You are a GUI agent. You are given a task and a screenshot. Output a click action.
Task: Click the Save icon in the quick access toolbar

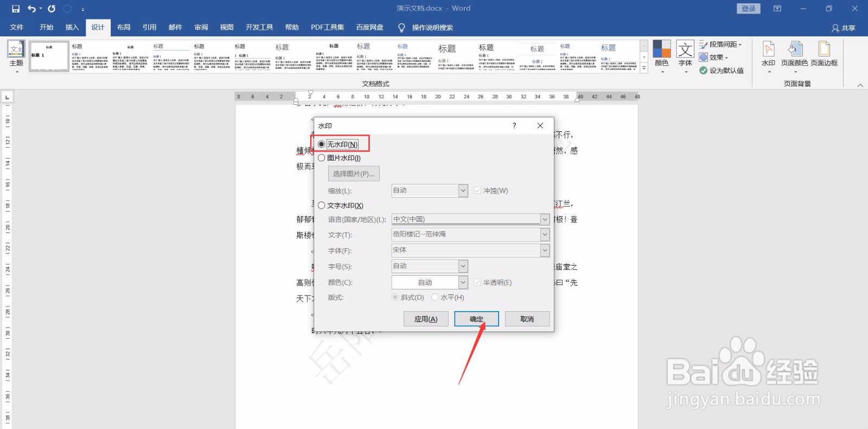16,9
